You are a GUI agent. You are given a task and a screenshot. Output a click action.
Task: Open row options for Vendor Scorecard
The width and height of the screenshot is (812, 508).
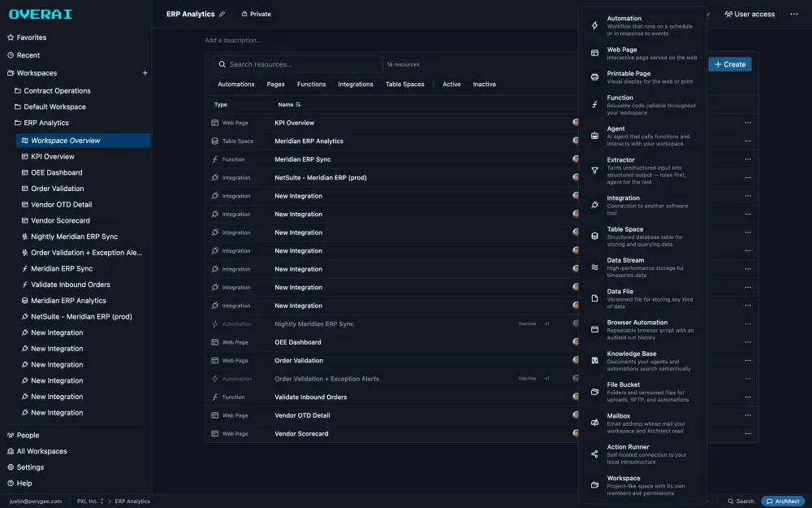pos(748,433)
